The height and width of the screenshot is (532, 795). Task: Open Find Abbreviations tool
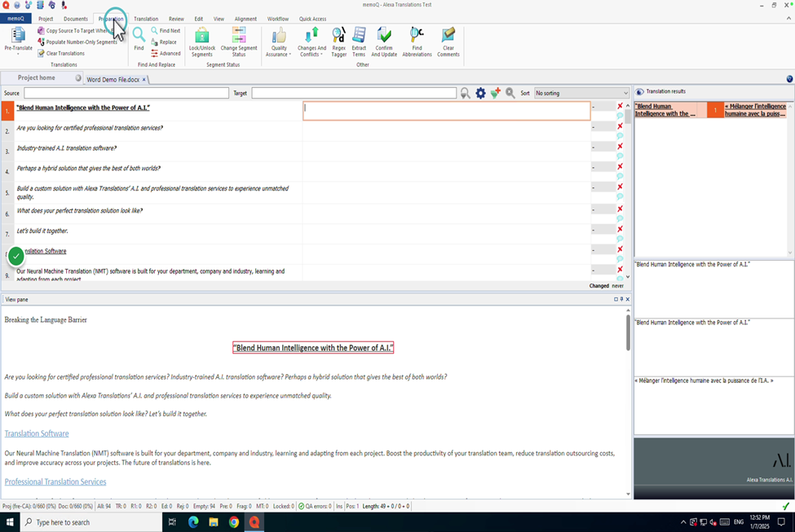pos(417,42)
